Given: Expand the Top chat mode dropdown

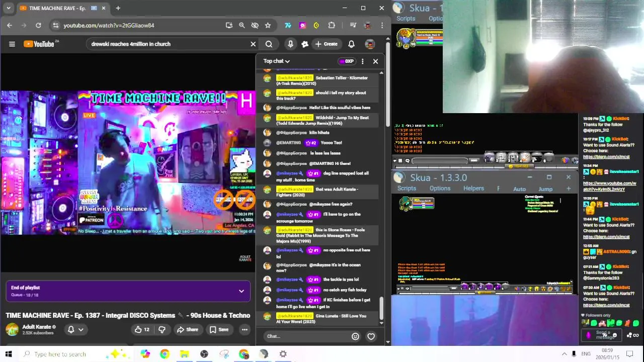Looking at the screenshot, I should (277, 61).
